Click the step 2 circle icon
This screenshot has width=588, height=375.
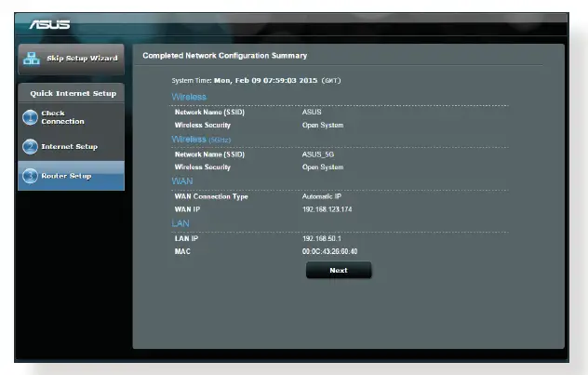30,147
